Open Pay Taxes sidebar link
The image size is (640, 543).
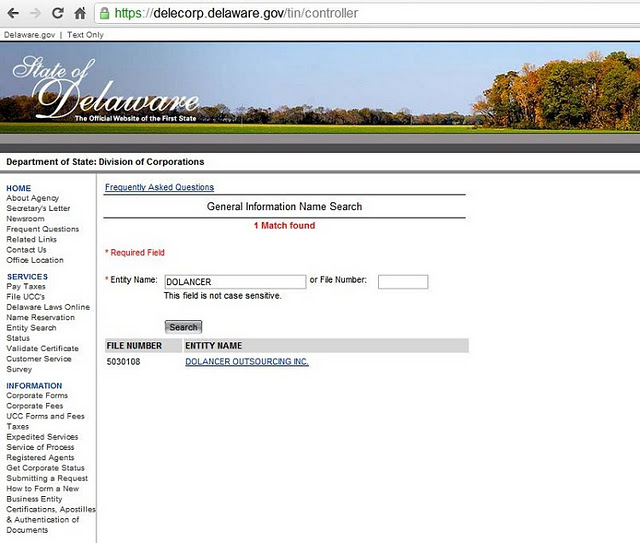(26, 287)
